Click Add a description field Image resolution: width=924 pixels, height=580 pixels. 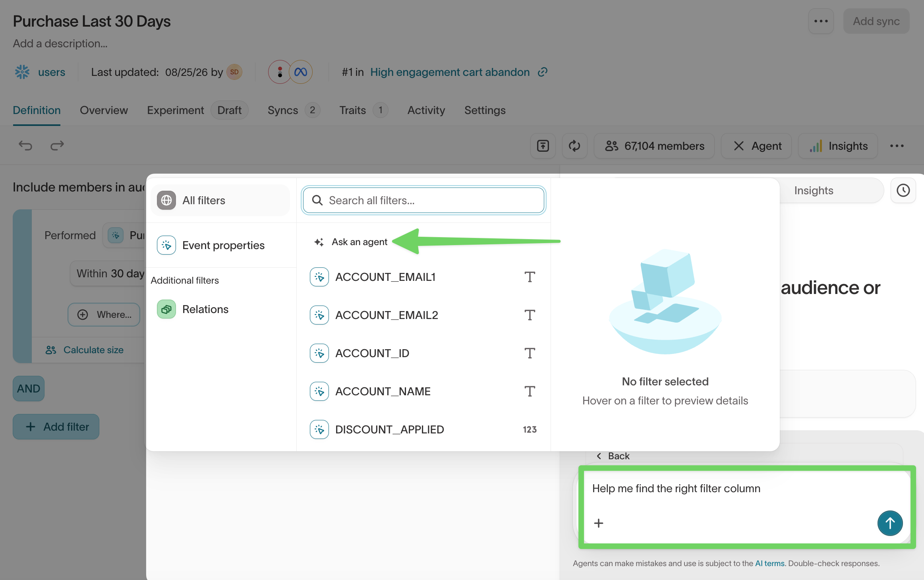click(x=60, y=43)
